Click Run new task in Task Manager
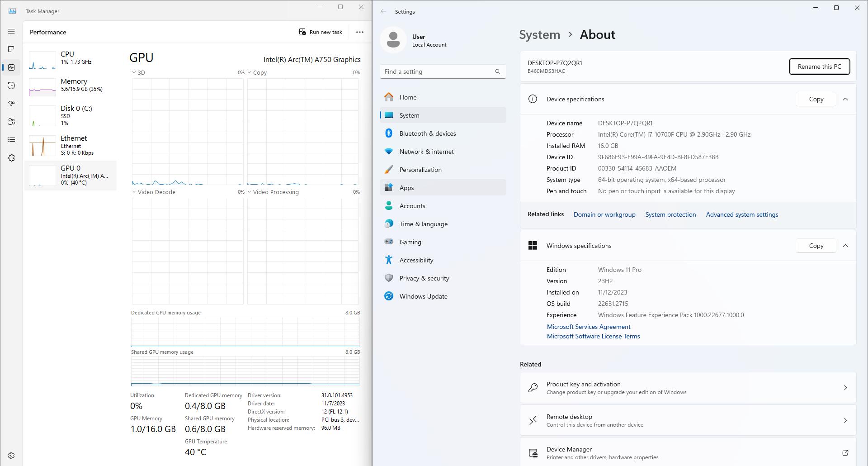 point(321,32)
